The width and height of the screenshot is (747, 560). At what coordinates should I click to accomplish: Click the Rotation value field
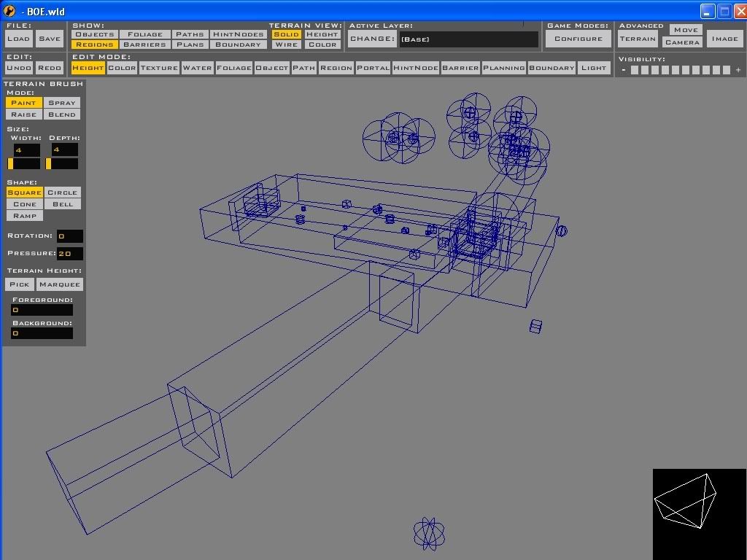pyautogui.click(x=70, y=236)
